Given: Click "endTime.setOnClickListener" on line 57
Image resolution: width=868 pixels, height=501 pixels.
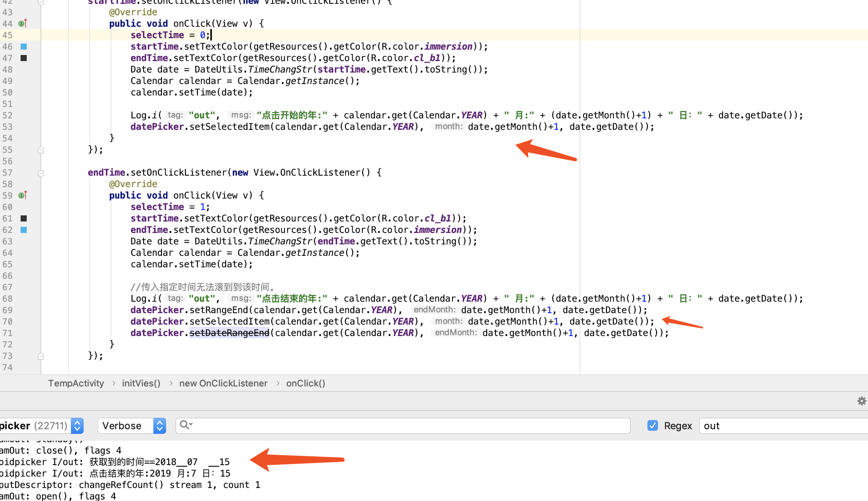Looking at the screenshot, I should tap(158, 173).
